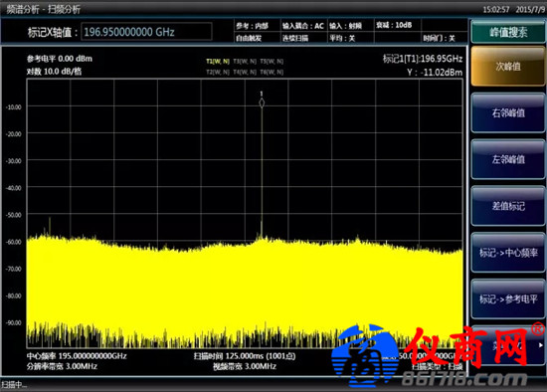
Task: Select the 次峰值 next peak softkey
Action: coord(508,67)
